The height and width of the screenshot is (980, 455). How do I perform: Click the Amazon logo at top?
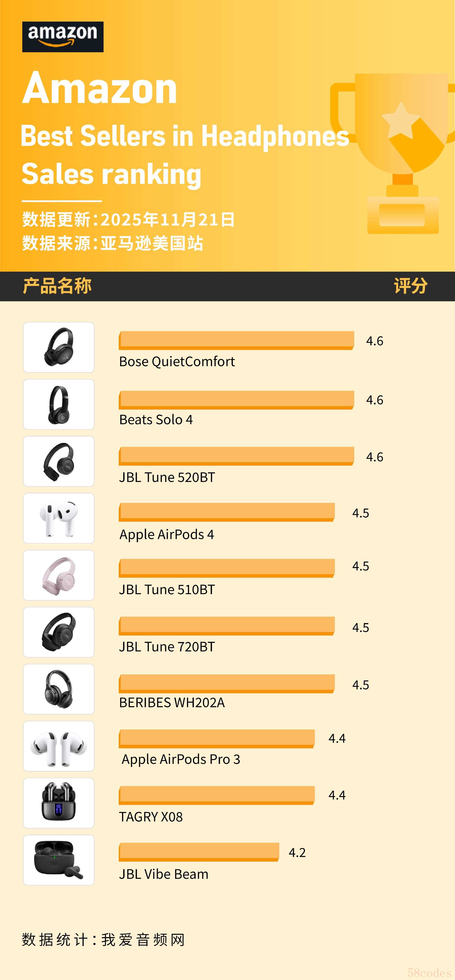coord(63,37)
